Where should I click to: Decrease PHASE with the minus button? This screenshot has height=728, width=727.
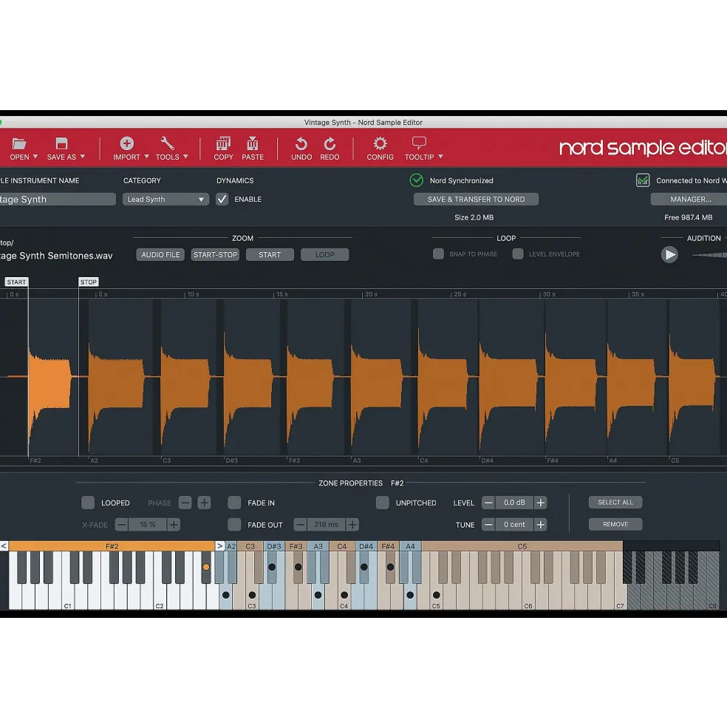click(185, 503)
